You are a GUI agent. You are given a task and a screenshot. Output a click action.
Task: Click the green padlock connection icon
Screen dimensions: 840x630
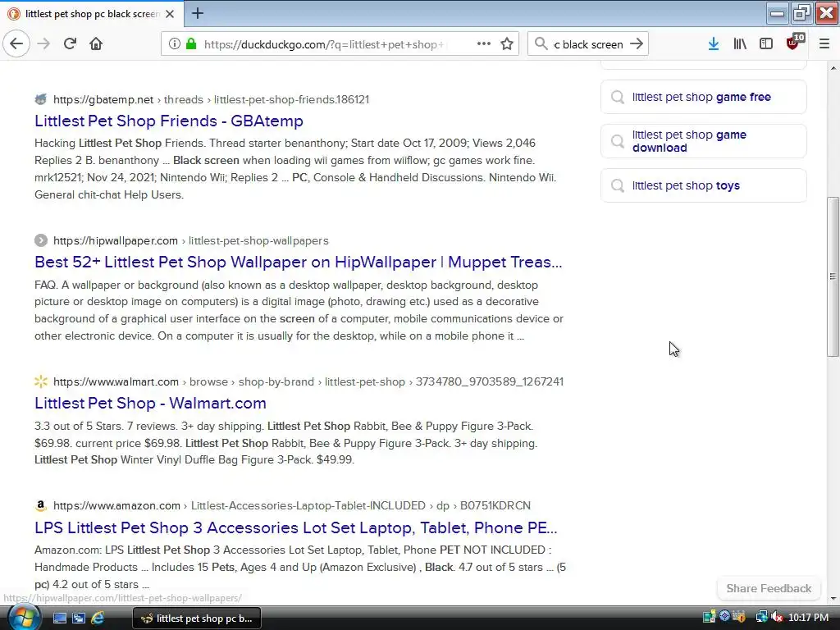coord(191,44)
